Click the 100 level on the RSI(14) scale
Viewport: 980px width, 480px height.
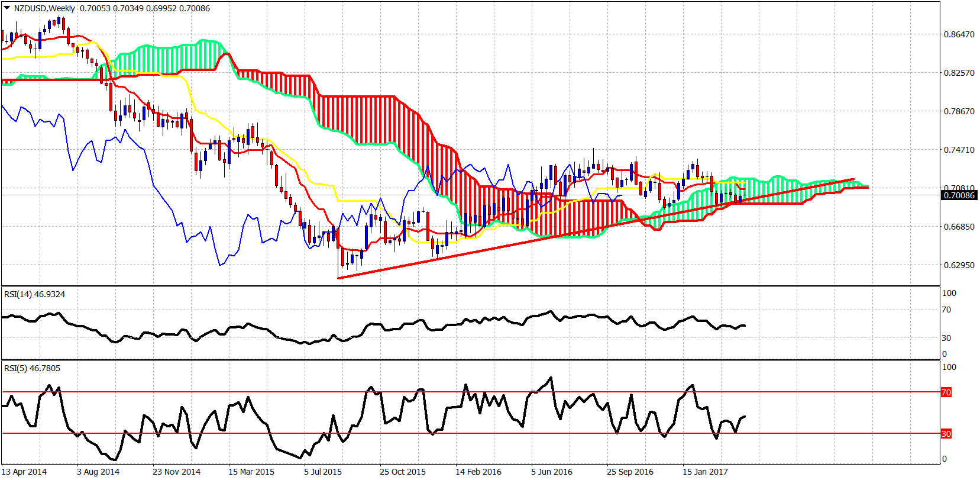click(x=949, y=293)
